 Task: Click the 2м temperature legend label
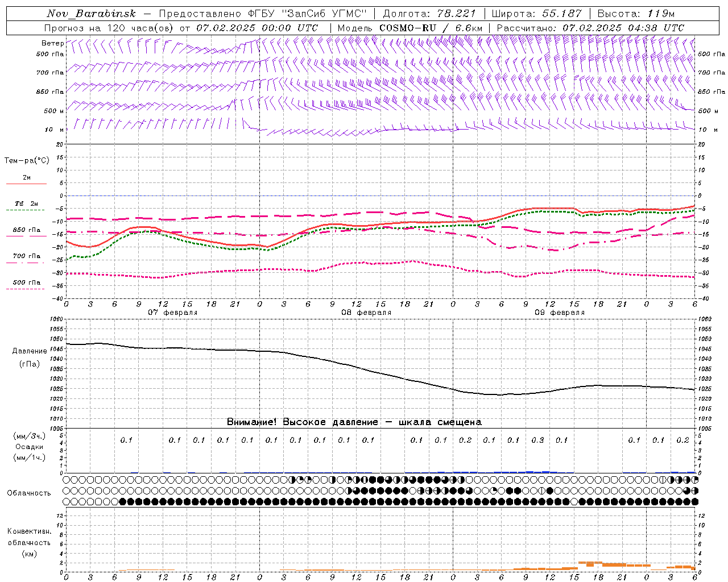(27, 177)
